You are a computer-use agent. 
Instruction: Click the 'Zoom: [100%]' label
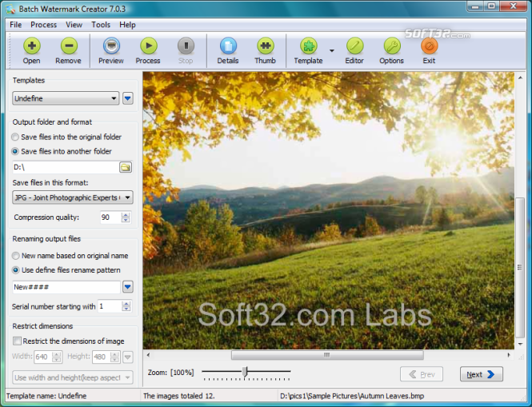point(170,373)
